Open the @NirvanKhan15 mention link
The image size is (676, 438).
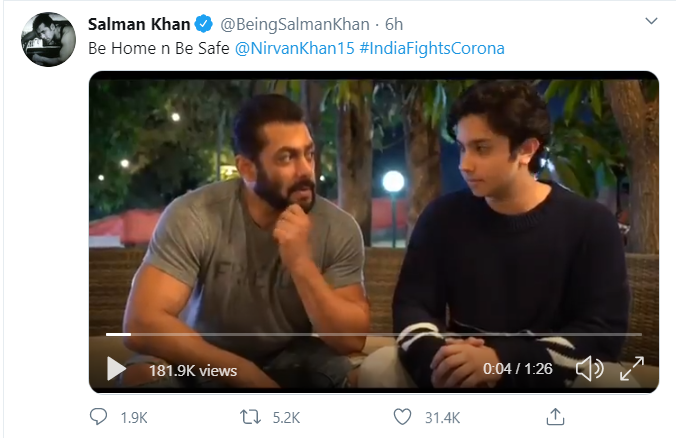coord(294,48)
